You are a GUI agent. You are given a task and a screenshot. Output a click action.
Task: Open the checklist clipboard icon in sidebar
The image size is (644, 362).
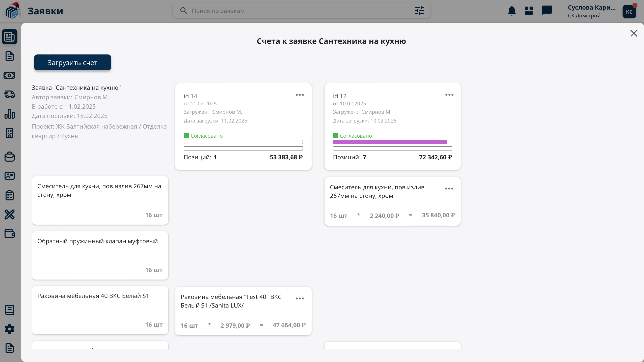pos(10,195)
